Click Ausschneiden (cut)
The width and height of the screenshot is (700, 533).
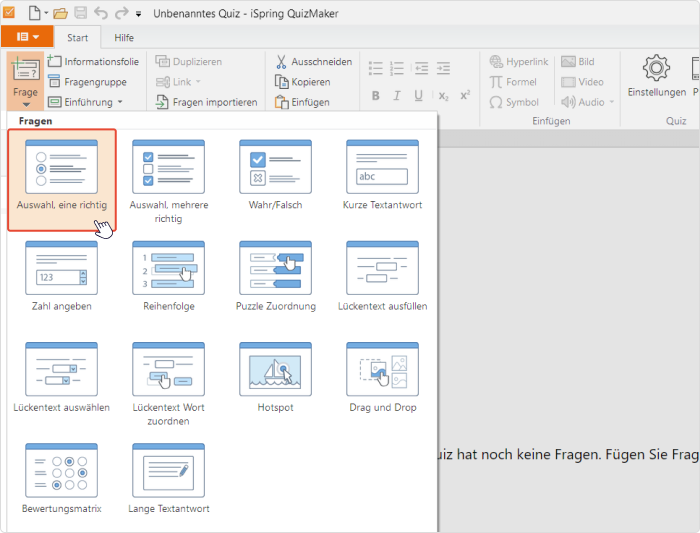point(314,61)
